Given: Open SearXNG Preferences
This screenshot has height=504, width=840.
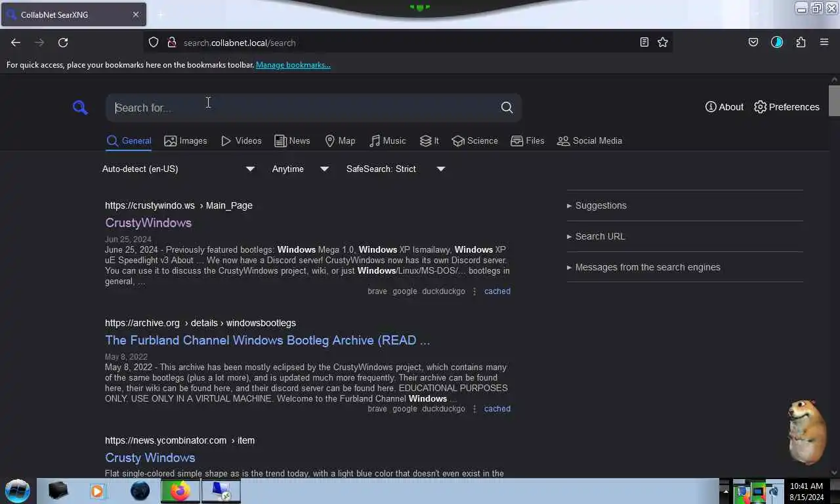Looking at the screenshot, I should click(787, 107).
